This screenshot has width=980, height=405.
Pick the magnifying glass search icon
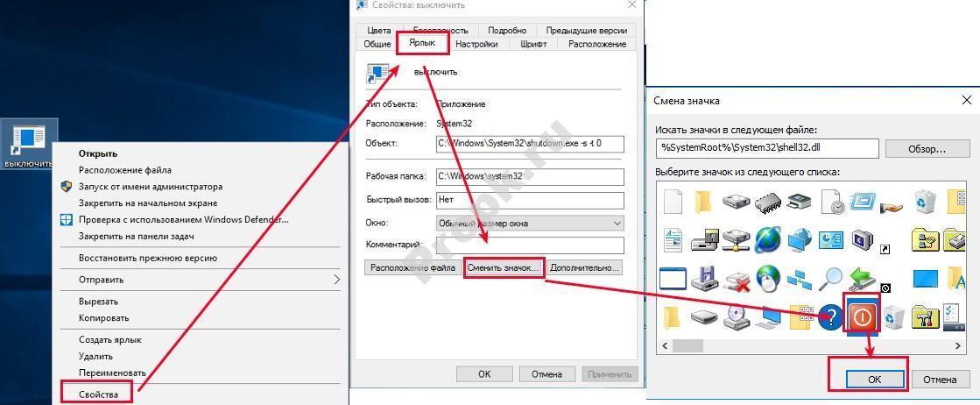pos(830,279)
